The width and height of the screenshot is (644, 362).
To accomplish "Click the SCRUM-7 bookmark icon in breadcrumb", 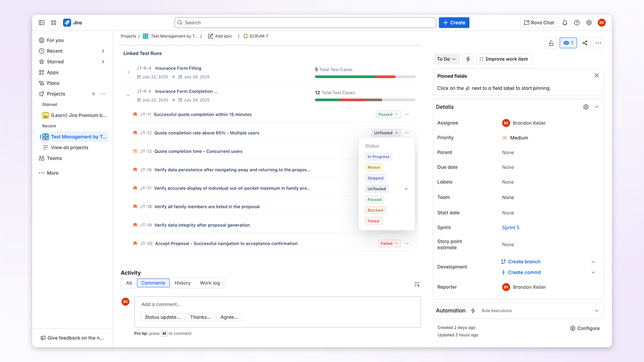I will point(246,36).
